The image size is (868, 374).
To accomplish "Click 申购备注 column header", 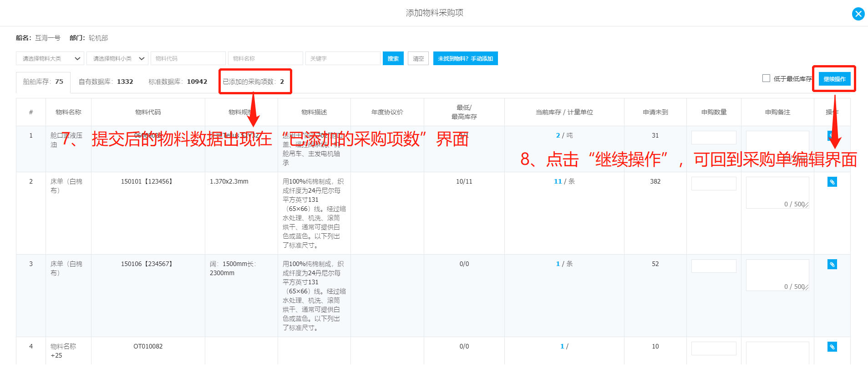I will pos(777,112).
